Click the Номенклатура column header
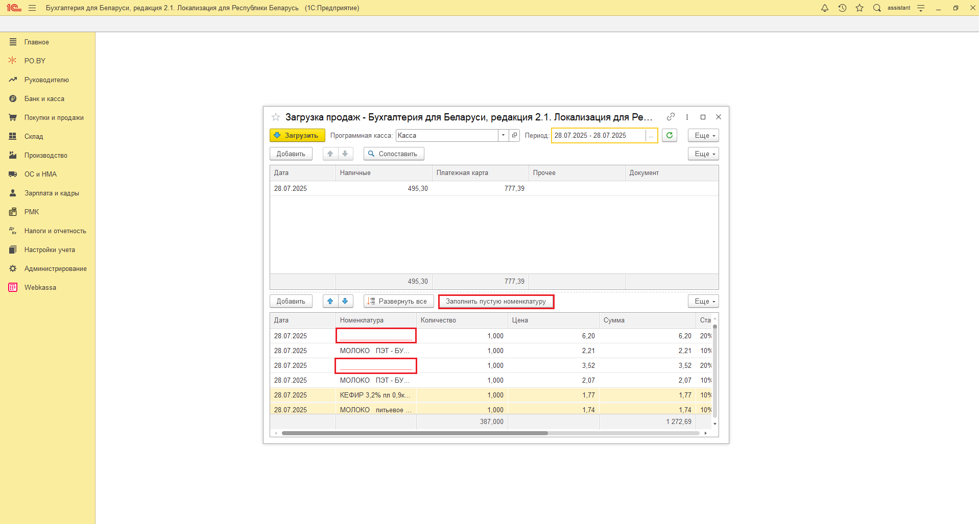 pos(376,320)
